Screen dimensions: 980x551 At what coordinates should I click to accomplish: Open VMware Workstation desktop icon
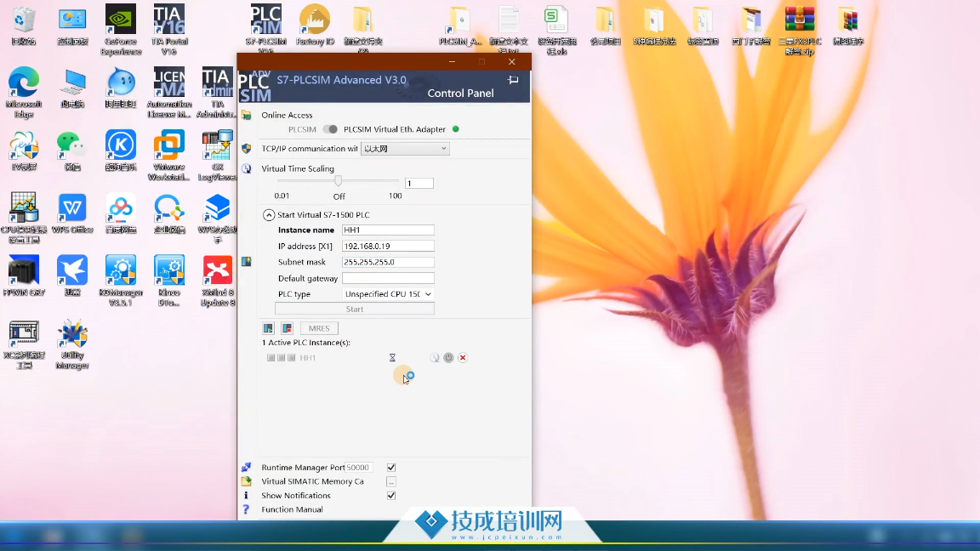coord(168,155)
